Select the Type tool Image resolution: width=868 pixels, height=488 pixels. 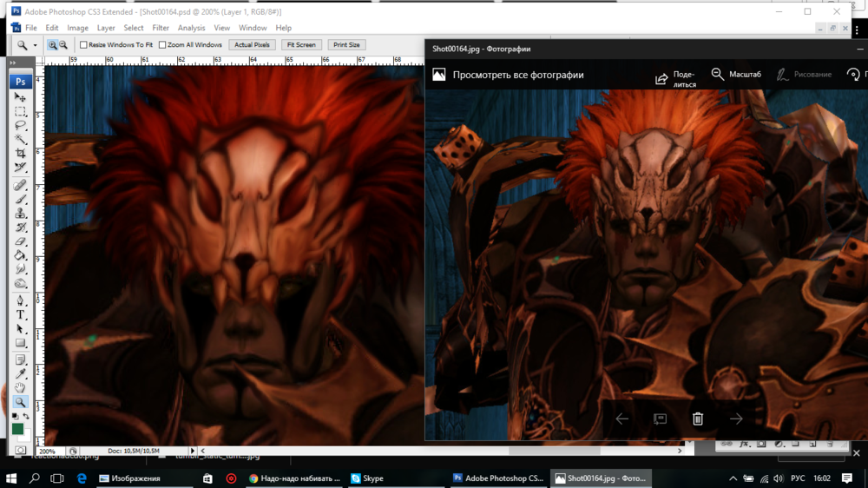[21, 314]
